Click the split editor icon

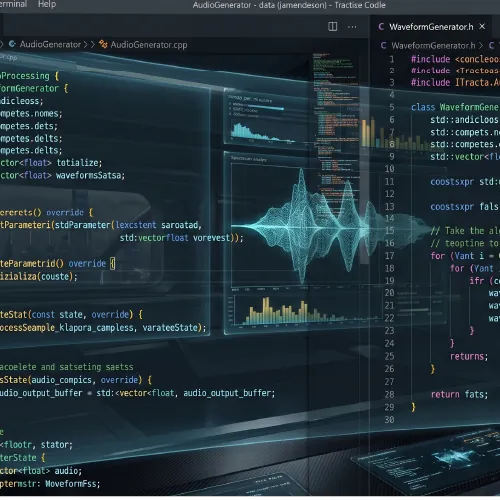(x=332, y=27)
